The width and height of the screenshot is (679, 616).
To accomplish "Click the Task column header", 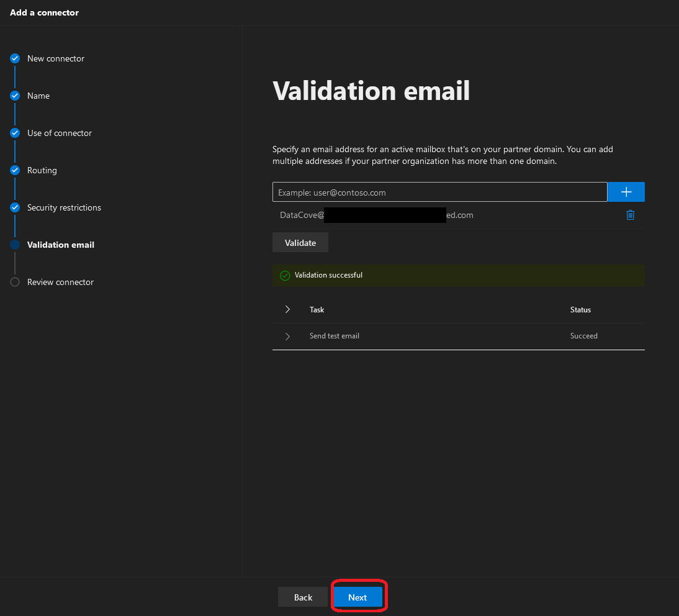I will point(317,310).
